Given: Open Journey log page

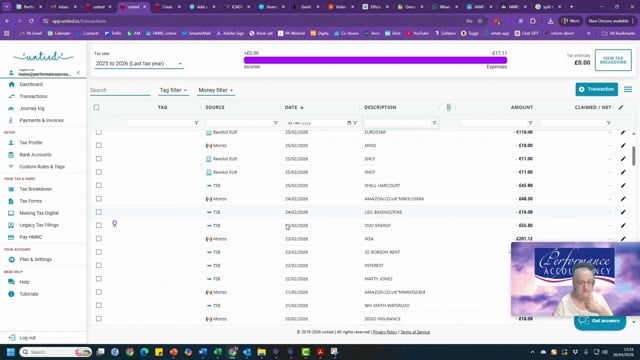Looking at the screenshot, I should [x=32, y=108].
